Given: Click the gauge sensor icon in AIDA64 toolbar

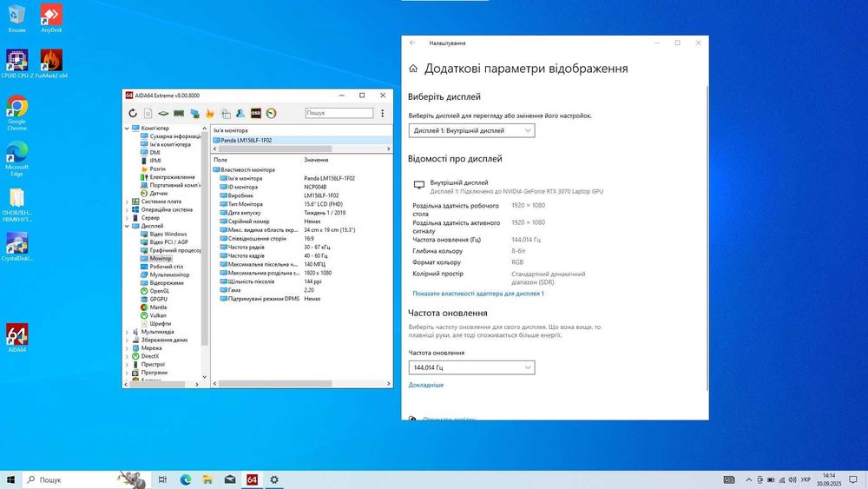Looking at the screenshot, I should 271,113.
